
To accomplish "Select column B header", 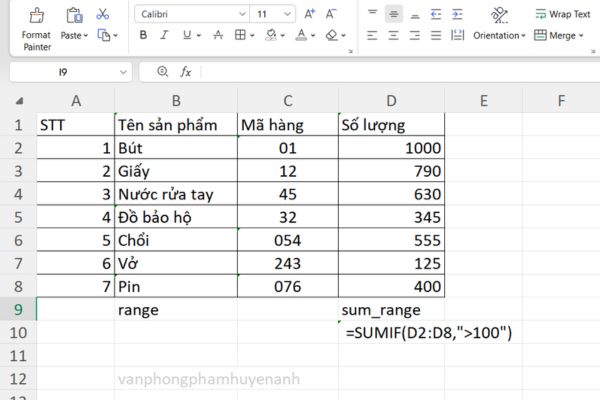I will click(176, 101).
